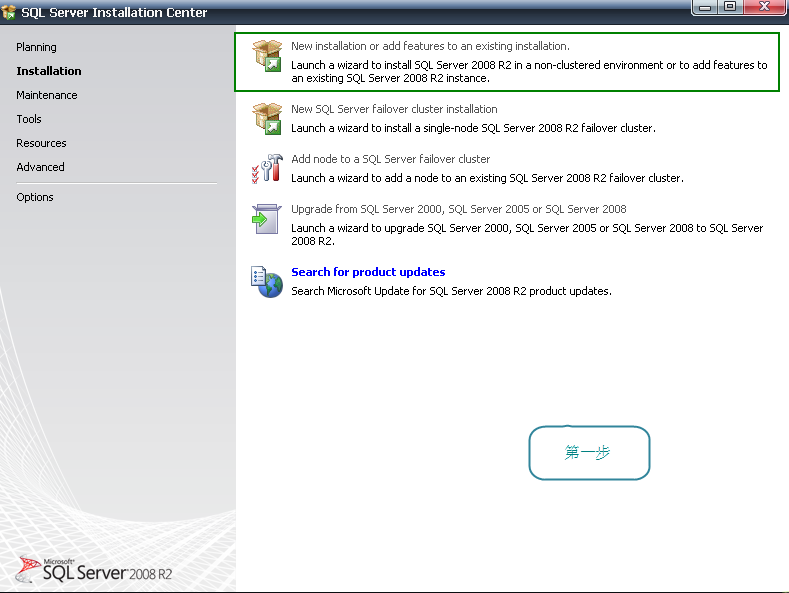Click the Add node tools icon

click(267, 169)
